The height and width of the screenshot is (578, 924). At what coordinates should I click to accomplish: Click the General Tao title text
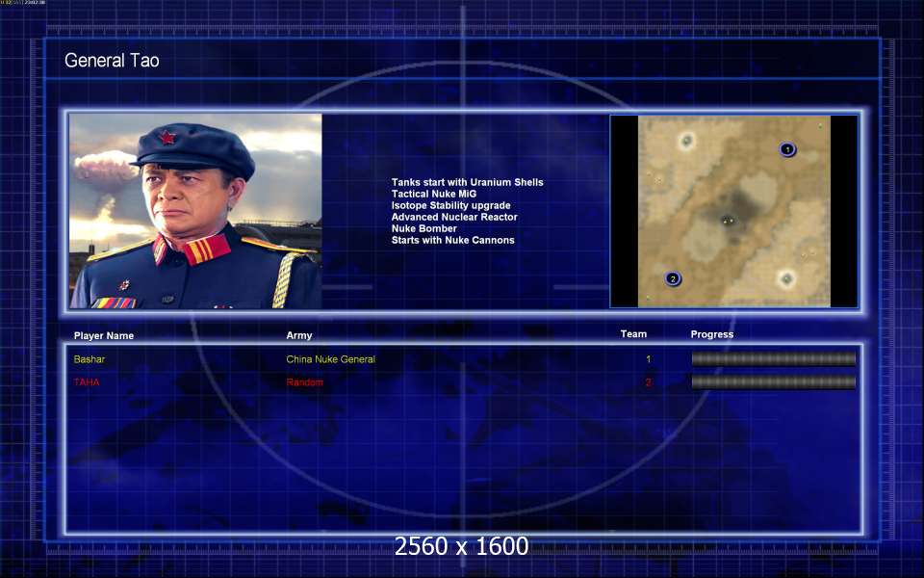(112, 60)
